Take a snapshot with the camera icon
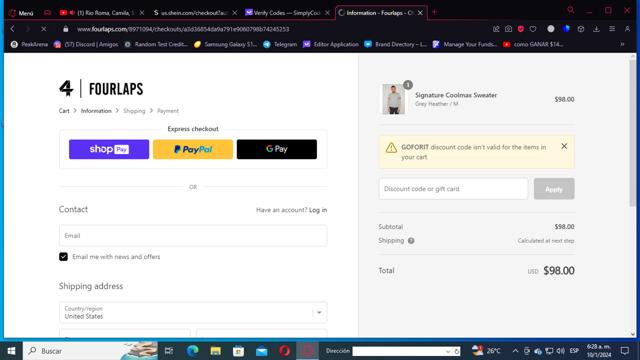 click(508, 29)
